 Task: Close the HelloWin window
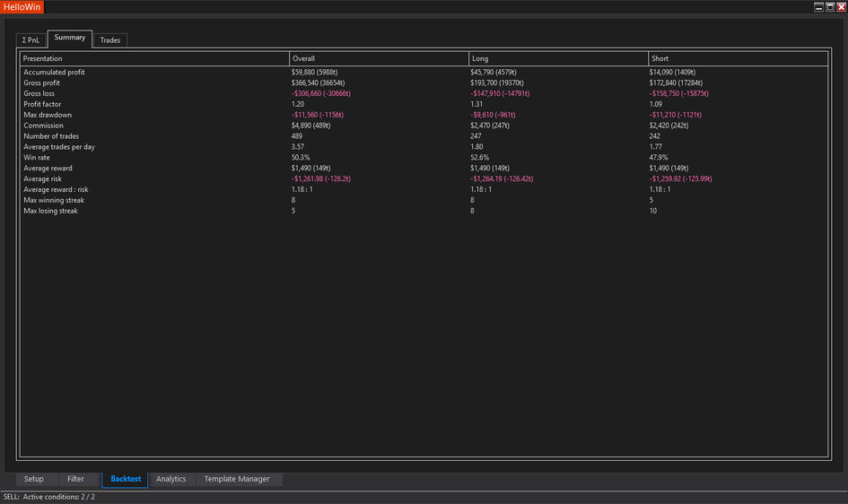[841, 7]
